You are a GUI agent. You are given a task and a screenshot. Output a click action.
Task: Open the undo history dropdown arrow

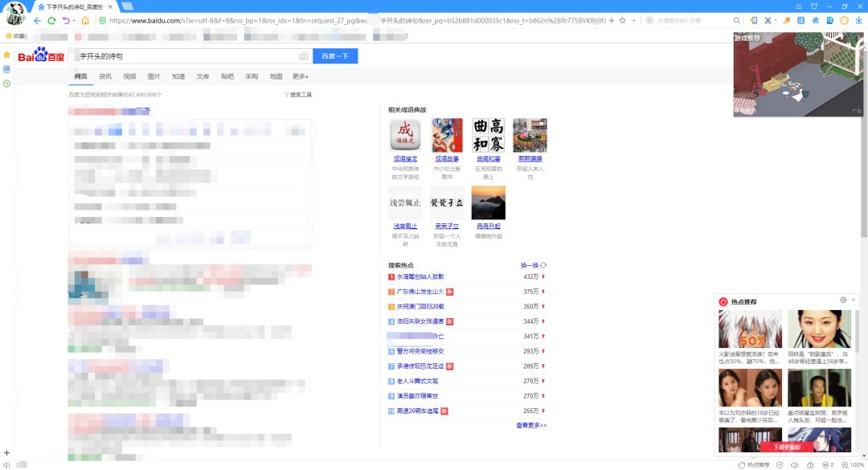(x=74, y=21)
